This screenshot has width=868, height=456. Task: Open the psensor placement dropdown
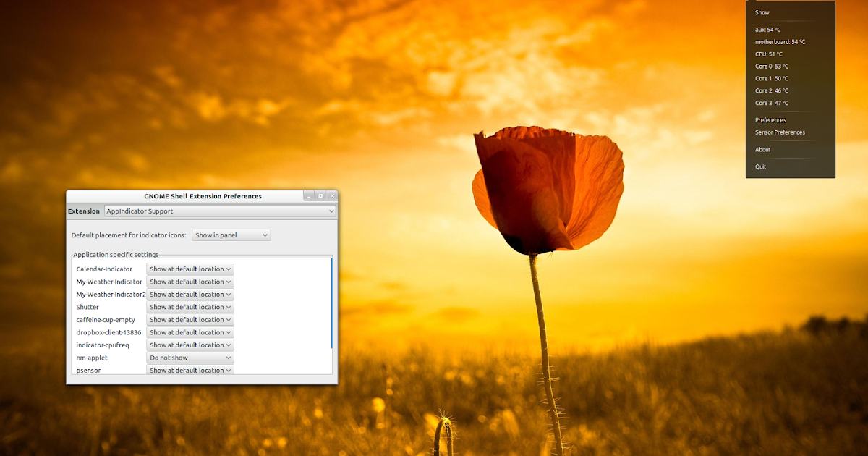(x=190, y=370)
